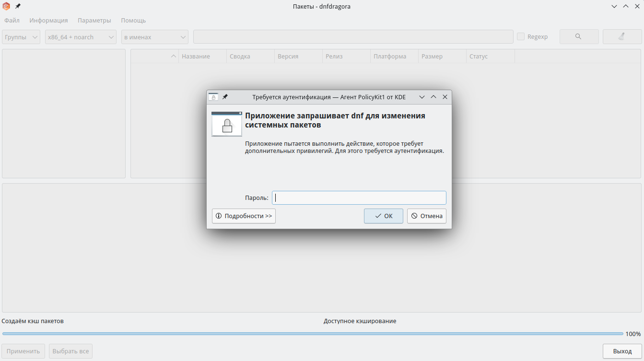Open the x86_64 + noarch architecture dropdown
This screenshot has height=361, width=644.
click(x=81, y=37)
